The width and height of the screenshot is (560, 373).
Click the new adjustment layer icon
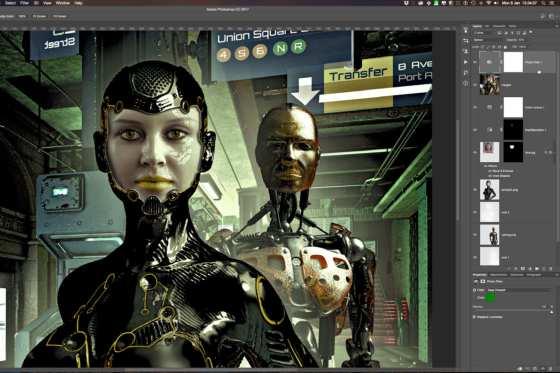click(530, 269)
